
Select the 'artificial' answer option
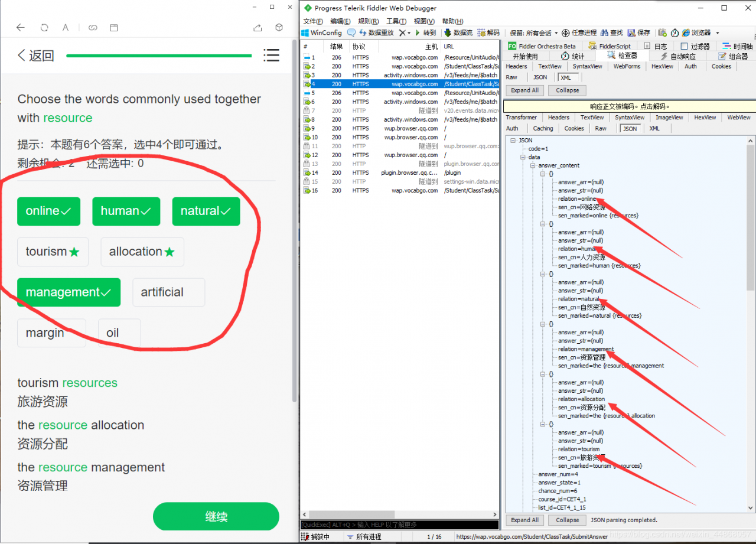[x=169, y=292]
